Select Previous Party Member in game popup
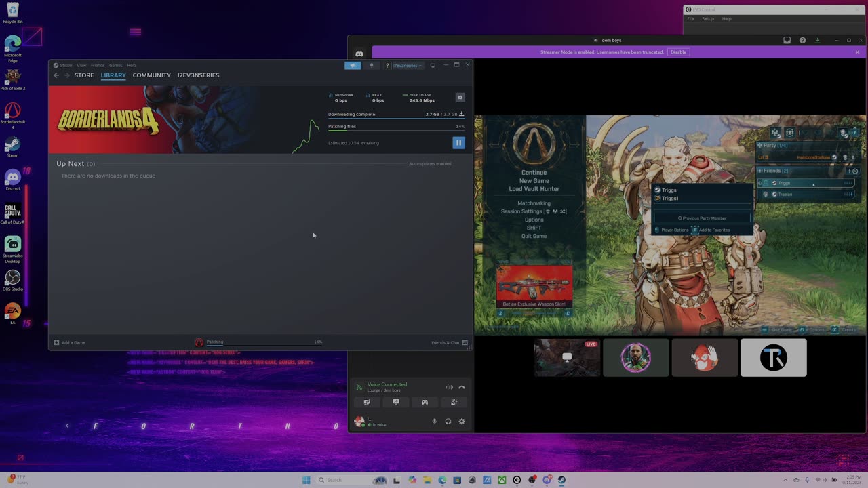868x488 pixels. 703,218
